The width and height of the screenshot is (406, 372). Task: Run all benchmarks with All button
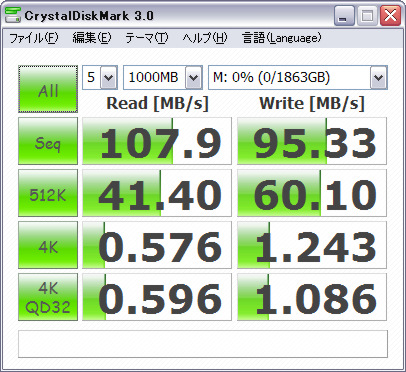coord(48,89)
